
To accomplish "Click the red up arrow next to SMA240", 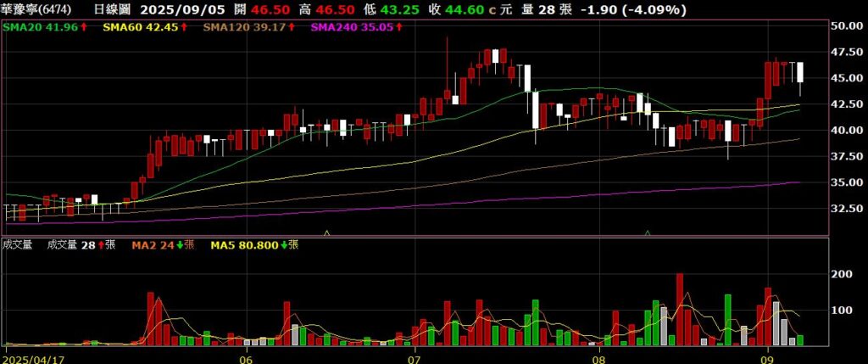I will pyautogui.click(x=398, y=27).
